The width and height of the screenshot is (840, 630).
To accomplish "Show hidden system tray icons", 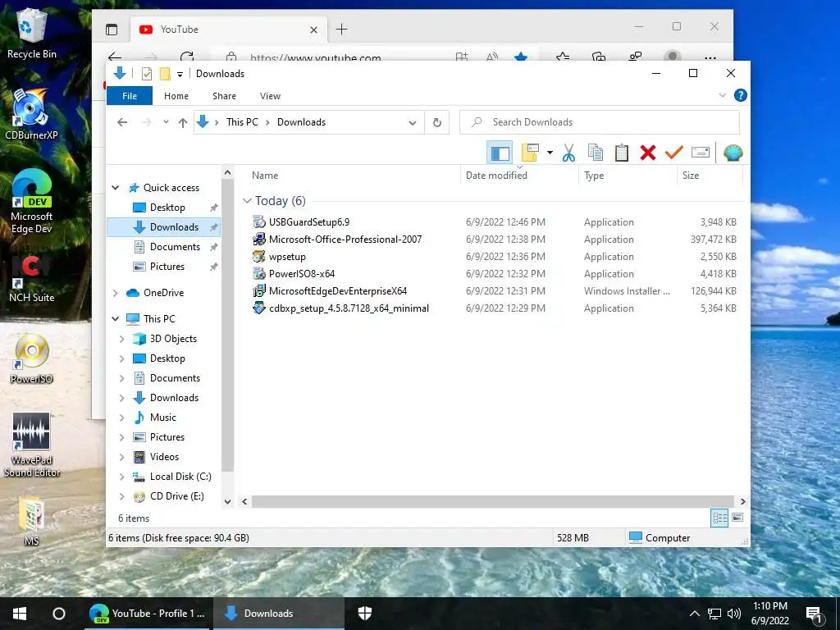I will pos(694,614).
